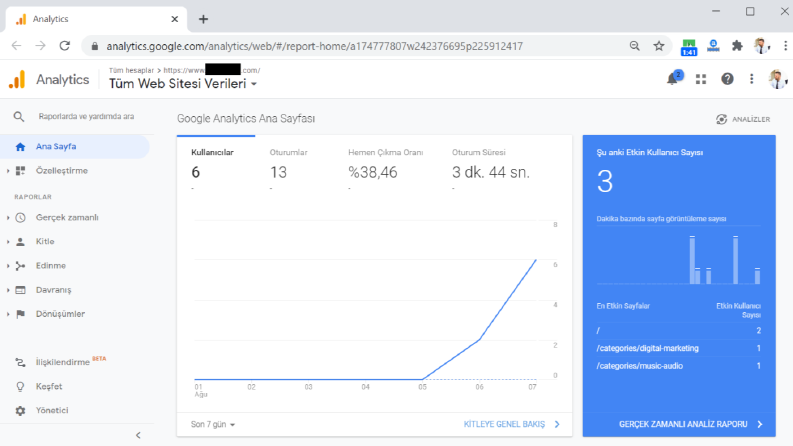Click the Google Analytics logo
This screenshot has height=446, width=793.
click(17, 79)
